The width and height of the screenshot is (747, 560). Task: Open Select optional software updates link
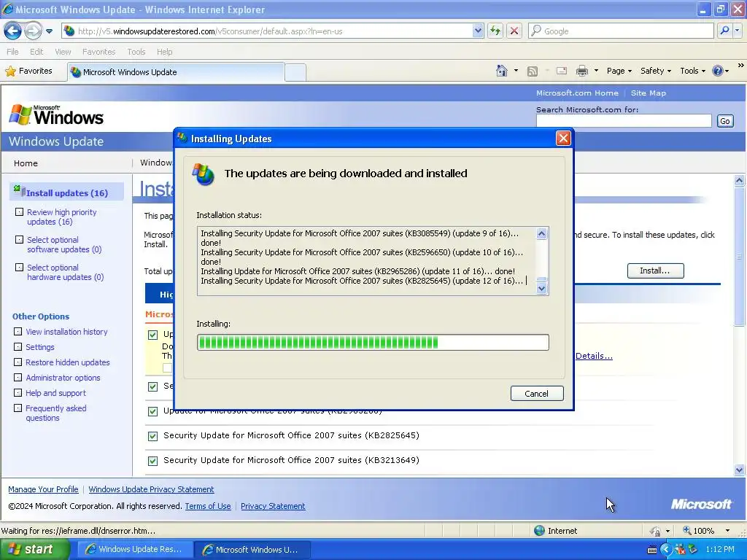tap(64, 244)
